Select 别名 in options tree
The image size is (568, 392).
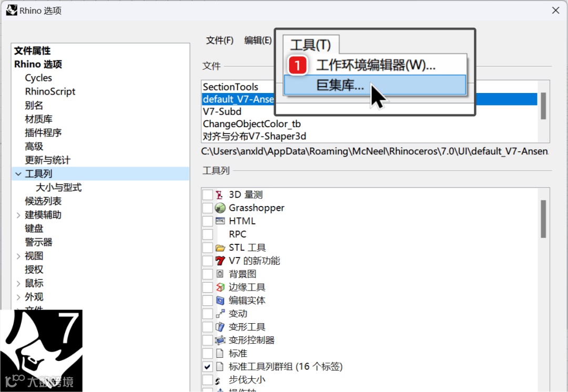(x=34, y=105)
